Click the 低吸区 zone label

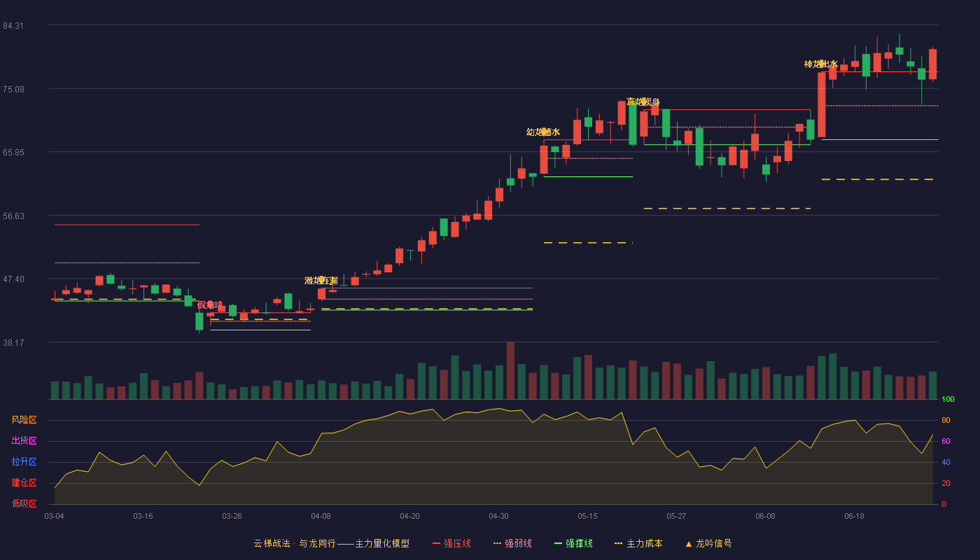pyautogui.click(x=24, y=503)
